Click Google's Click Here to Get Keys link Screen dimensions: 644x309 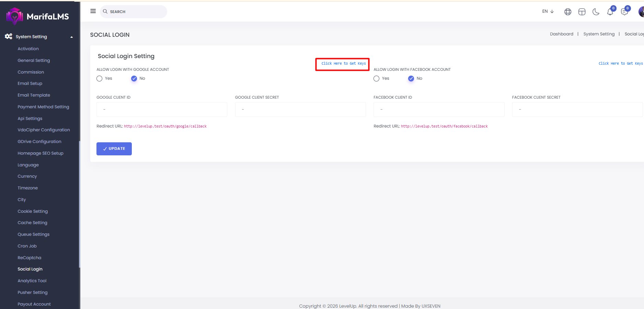pyautogui.click(x=343, y=64)
